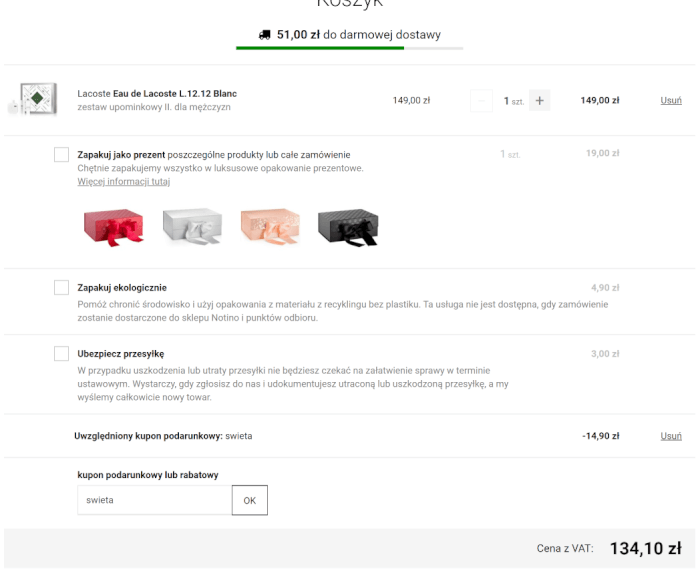Click the Ubezpiecz przesyłkę label text
Image resolution: width=700 pixels, height=573 pixels.
120,353
